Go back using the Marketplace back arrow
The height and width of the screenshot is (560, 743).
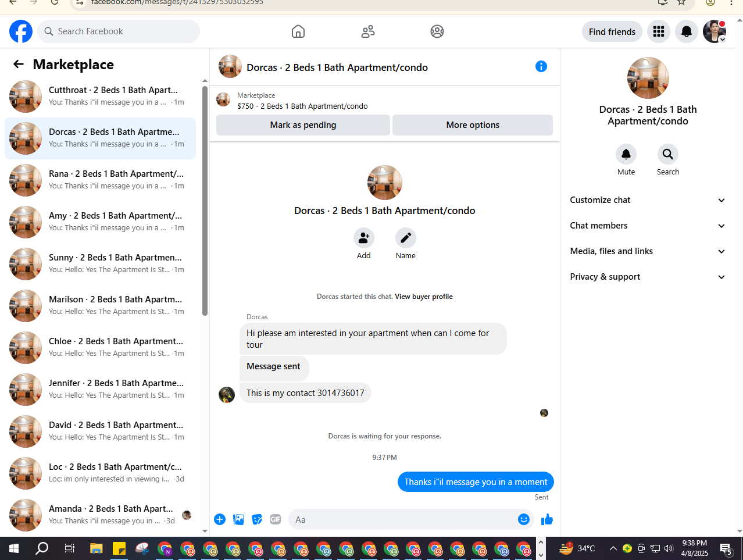coord(19,64)
